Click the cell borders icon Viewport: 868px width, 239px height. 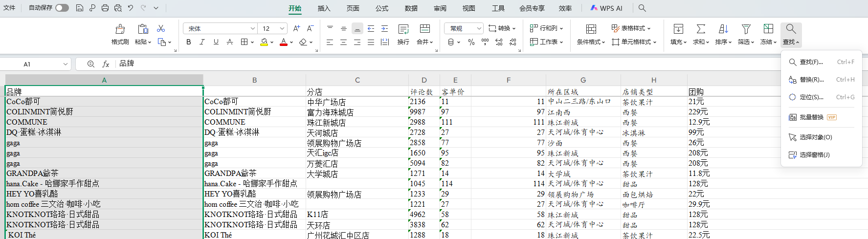(245, 42)
